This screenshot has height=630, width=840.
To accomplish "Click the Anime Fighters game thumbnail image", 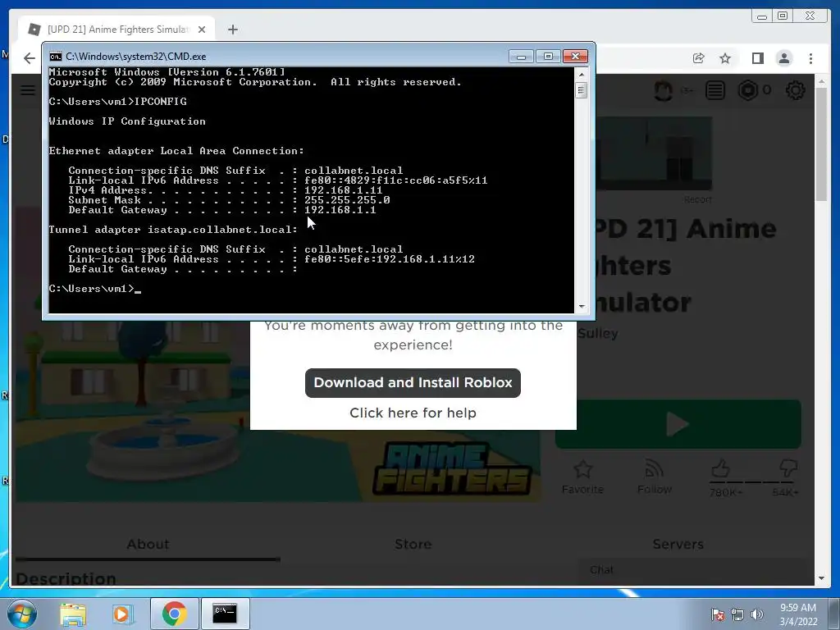I will (x=277, y=413).
